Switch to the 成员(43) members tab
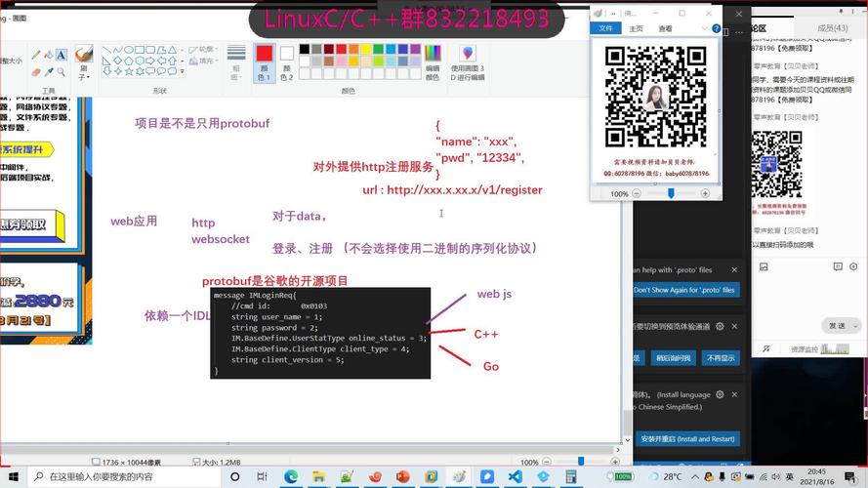This screenshot has height=488, width=868. (x=832, y=27)
